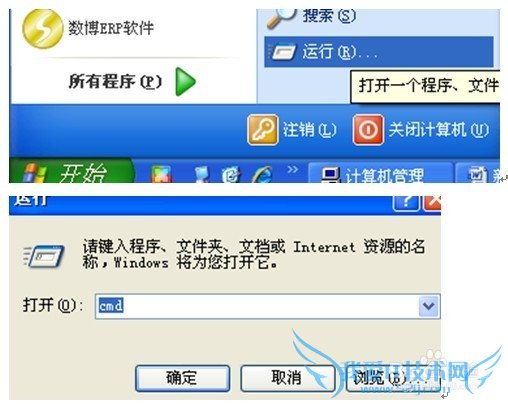Click the 打开(O) input field containing cmd
This screenshot has width=508, height=404.
[x=257, y=306]
